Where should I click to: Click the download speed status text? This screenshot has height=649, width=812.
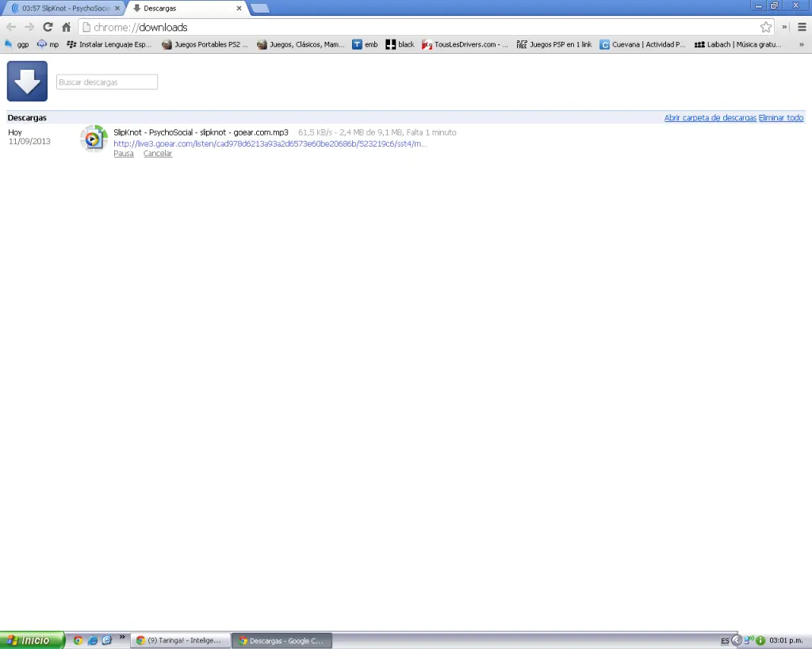tap(377, 132)
